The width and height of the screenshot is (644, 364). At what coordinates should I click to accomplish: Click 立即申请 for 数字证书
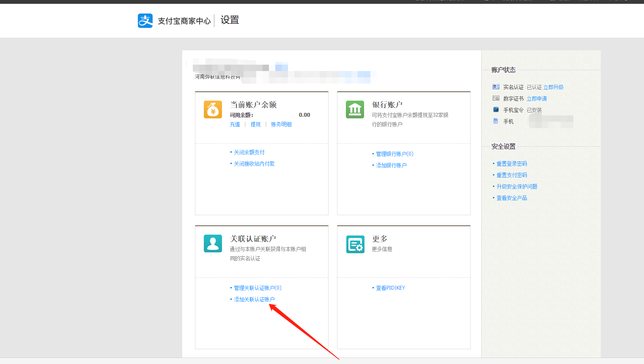pyautogui.click(x=537, y=99)
